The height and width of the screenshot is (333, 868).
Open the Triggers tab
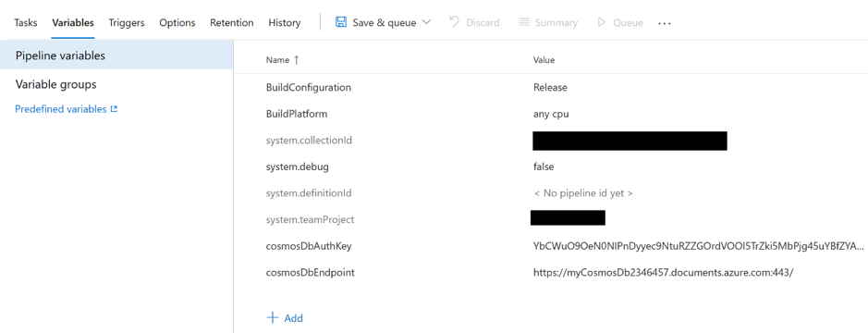click(x=127, y=23)
